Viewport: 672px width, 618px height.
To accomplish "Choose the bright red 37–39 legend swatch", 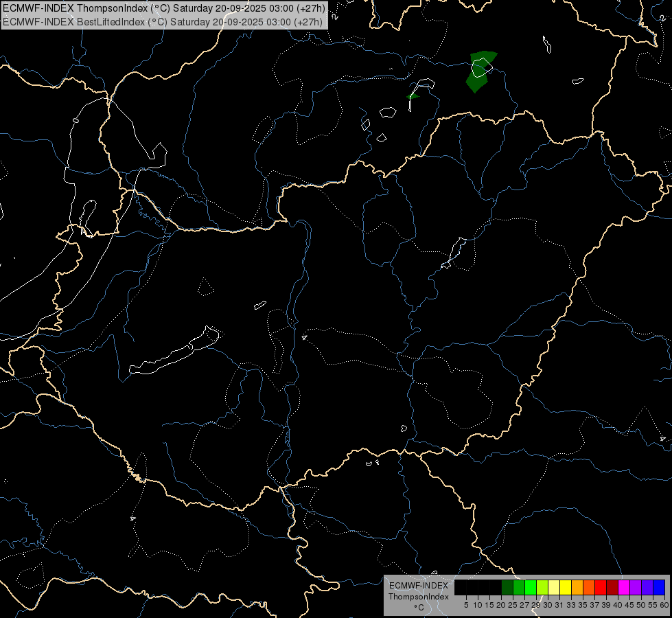I will [x=601, y=588].
